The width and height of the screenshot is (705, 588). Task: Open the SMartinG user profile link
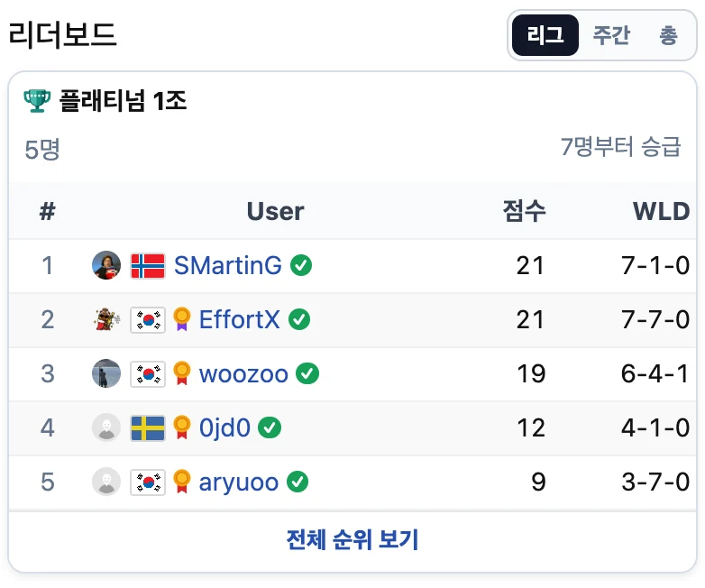[228, 265]
